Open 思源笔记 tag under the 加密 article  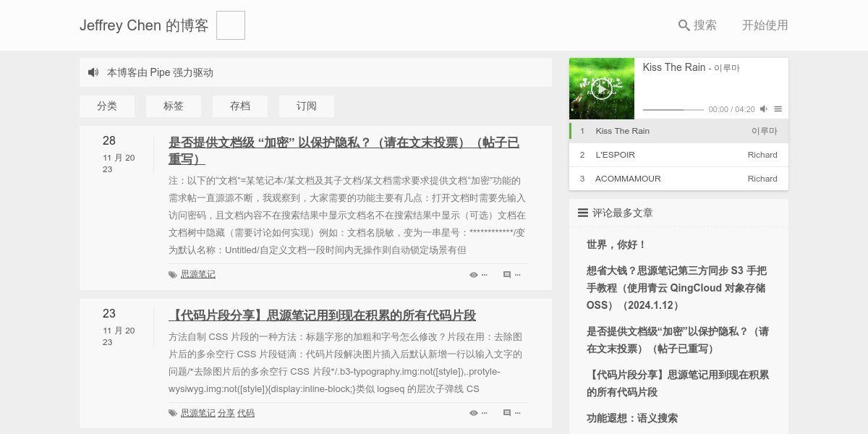(198, 274)
